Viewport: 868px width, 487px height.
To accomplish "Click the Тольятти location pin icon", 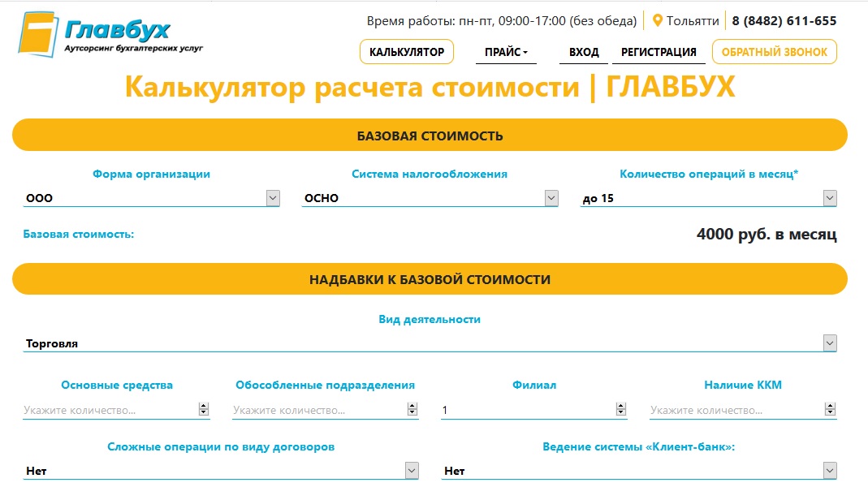I will tap(658, 21).
